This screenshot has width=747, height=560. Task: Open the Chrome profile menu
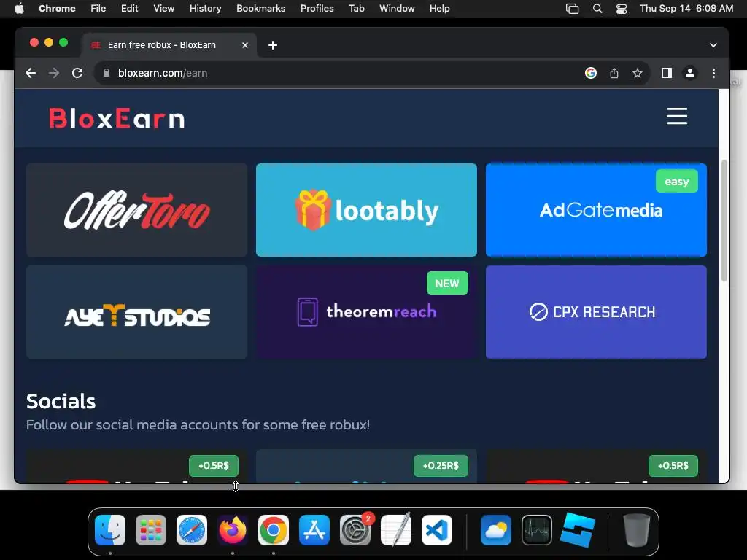pyautogui.click(x=690, y=73)
